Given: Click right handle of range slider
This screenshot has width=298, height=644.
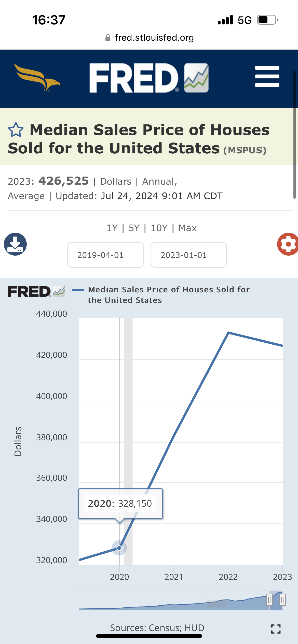Looking at the screenshot, I should point(282,600).
